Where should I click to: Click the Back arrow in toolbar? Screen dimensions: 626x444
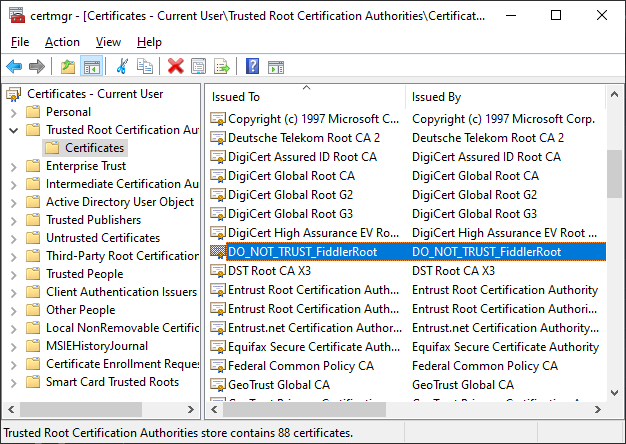14,67
